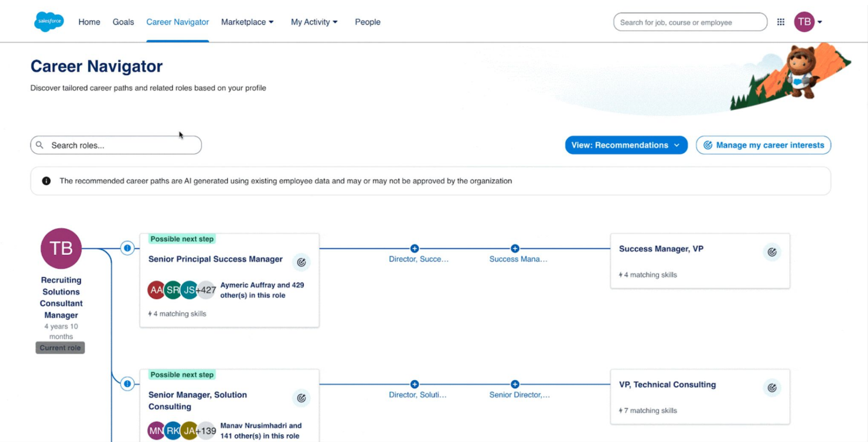Click 4 matching skills on Senior Principal card

(x=177, y=313)
